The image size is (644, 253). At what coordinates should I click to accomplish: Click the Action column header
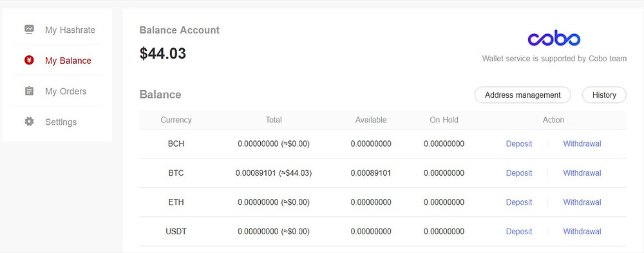pyautogui.click(x=553, y=120)
